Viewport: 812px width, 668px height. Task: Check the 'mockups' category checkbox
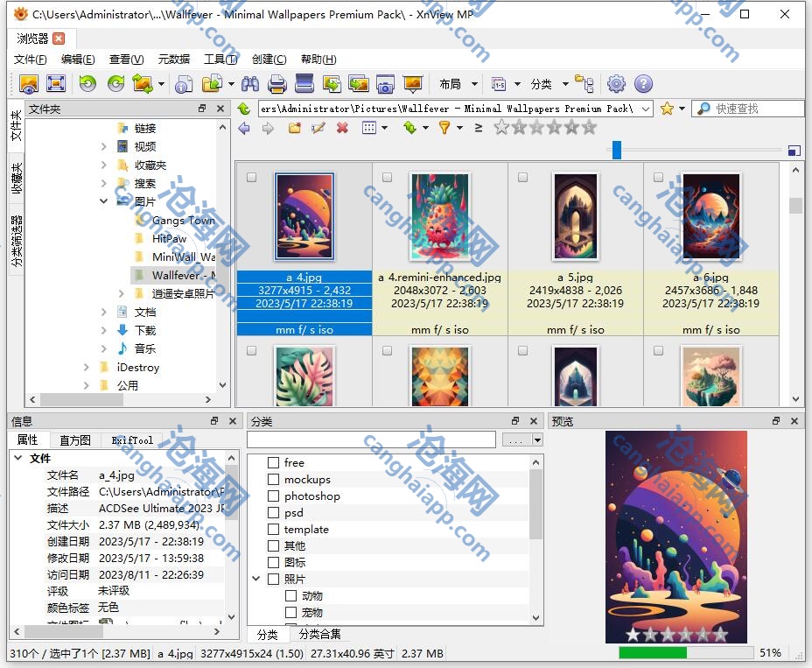[274, 480]
